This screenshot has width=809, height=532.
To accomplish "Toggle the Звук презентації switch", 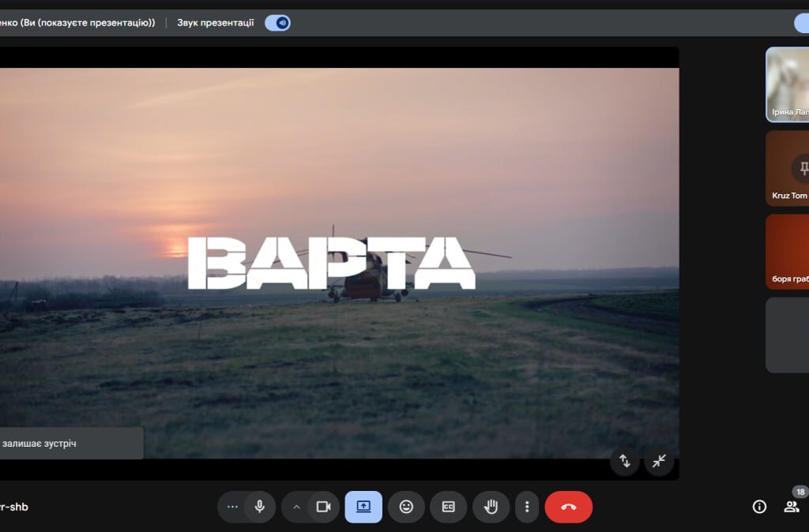I will (277, 23).
